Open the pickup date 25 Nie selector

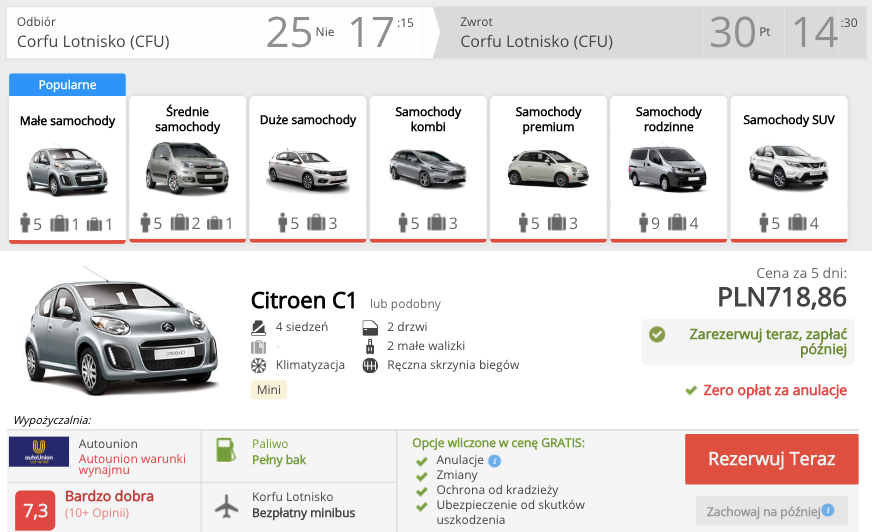pos(300,32)
